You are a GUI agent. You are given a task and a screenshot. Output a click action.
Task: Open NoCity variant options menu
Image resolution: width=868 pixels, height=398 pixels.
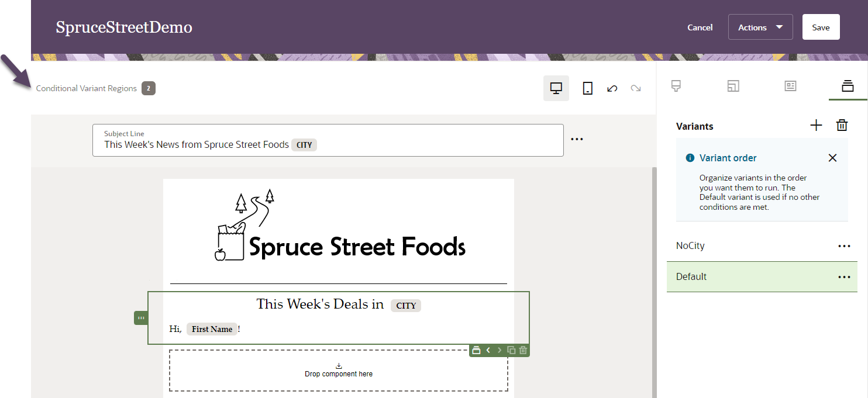(844, 246)
